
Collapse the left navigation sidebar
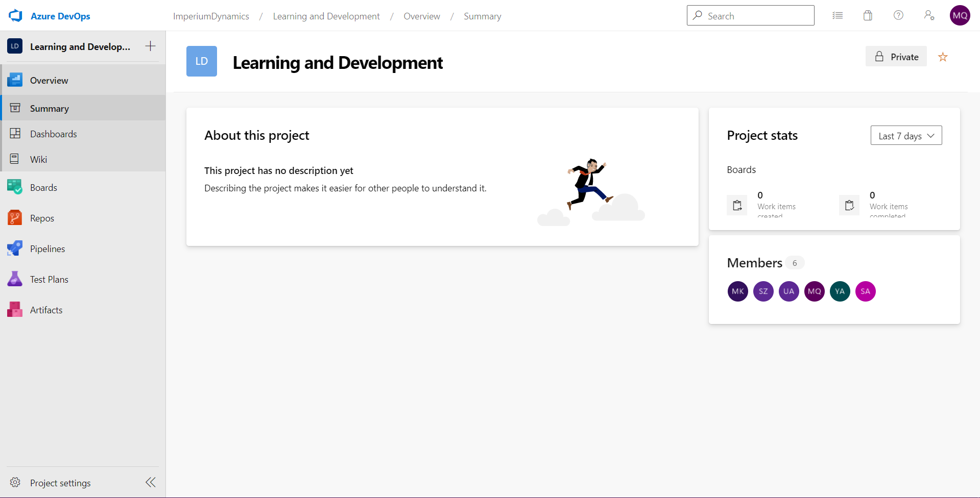(150, 482)
